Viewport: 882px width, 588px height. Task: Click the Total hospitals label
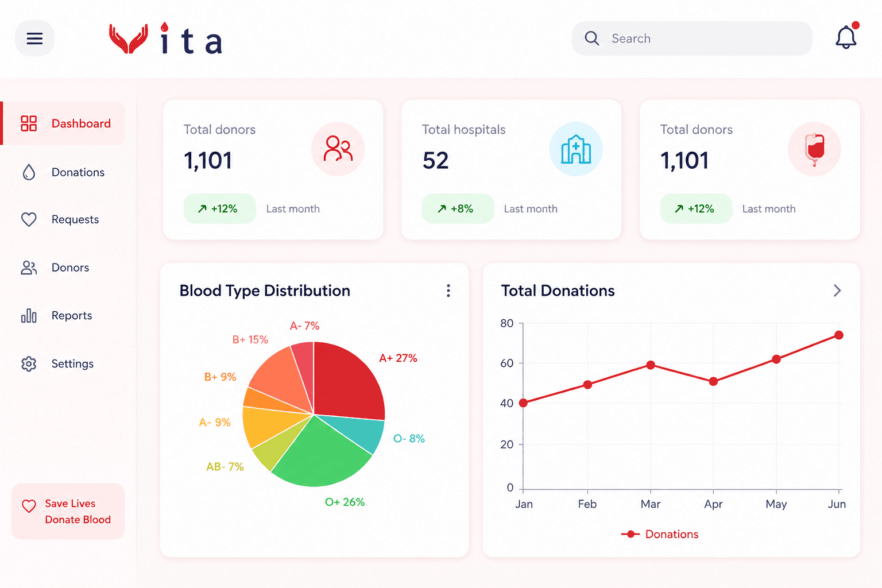click(463, 130)
